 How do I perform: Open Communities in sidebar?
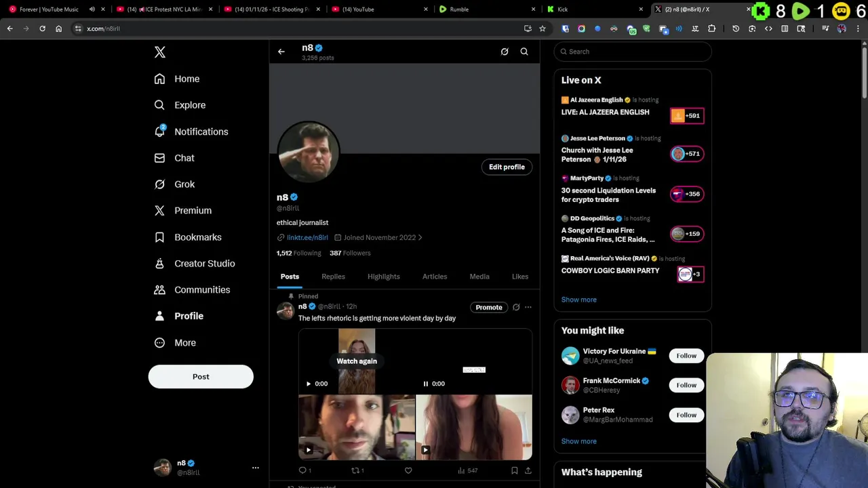[192, 290]
